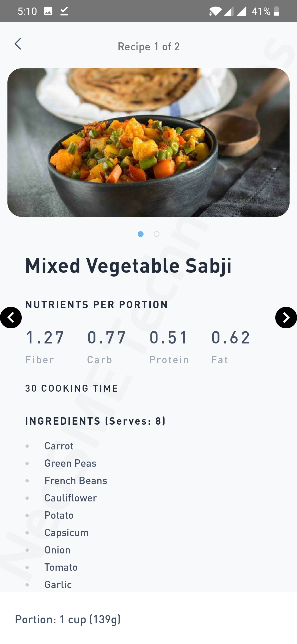Tap the 30 Cooking Time label
This screenshot has height=644, width=297.
pos(71,388)
